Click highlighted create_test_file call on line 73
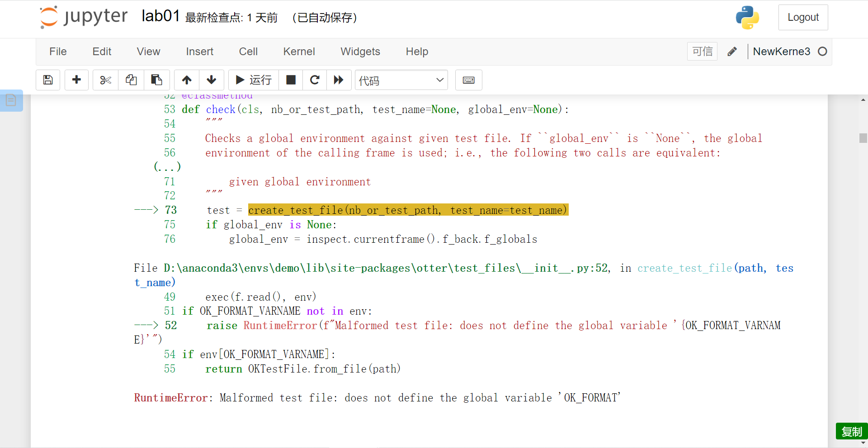 pos(408,210)
